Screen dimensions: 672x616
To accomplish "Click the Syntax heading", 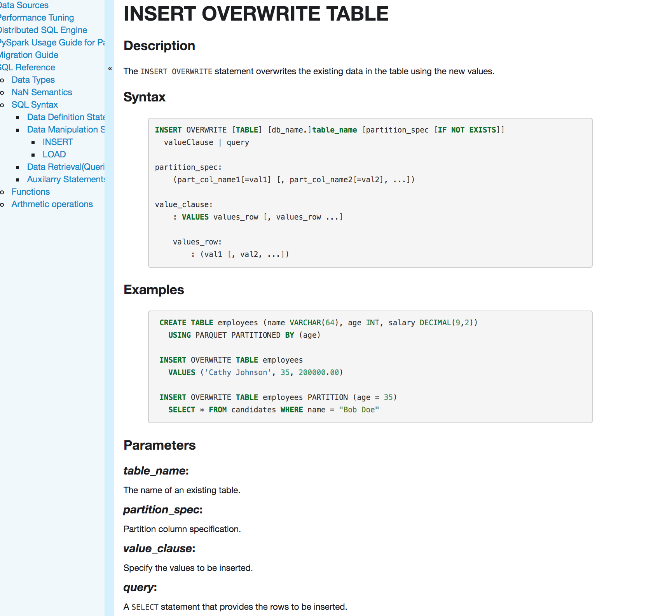I will 145,97.
